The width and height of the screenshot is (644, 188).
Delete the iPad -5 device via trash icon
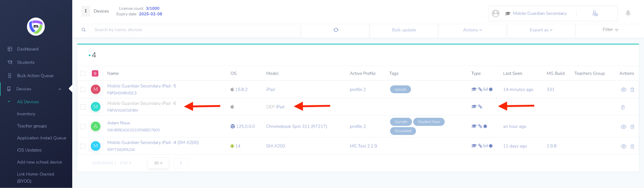click(x=632, y=90)
